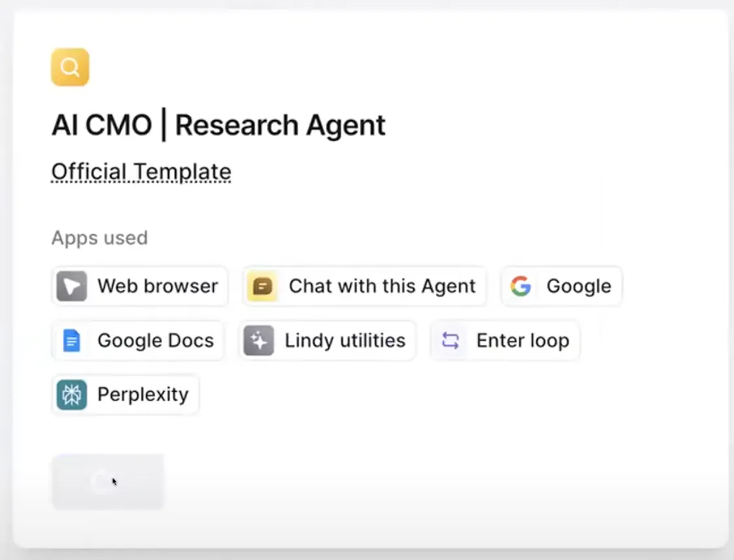The image size is (734, 560).
Task: Click the Google logo icon
Action: [521, 287]
